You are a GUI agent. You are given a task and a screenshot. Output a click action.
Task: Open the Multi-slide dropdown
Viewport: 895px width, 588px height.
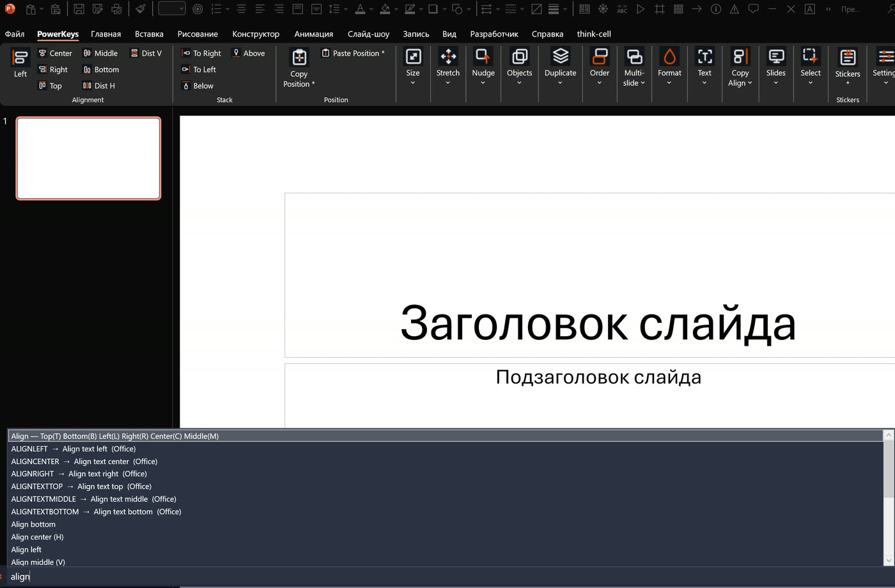[x=634, y=68]
